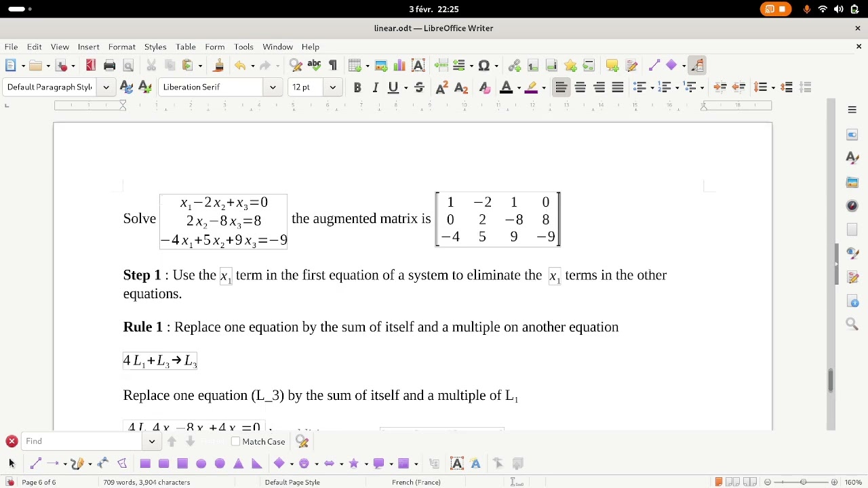Click French (France) language status
Viewport: 868px width, 488px height.
point(416,483)
